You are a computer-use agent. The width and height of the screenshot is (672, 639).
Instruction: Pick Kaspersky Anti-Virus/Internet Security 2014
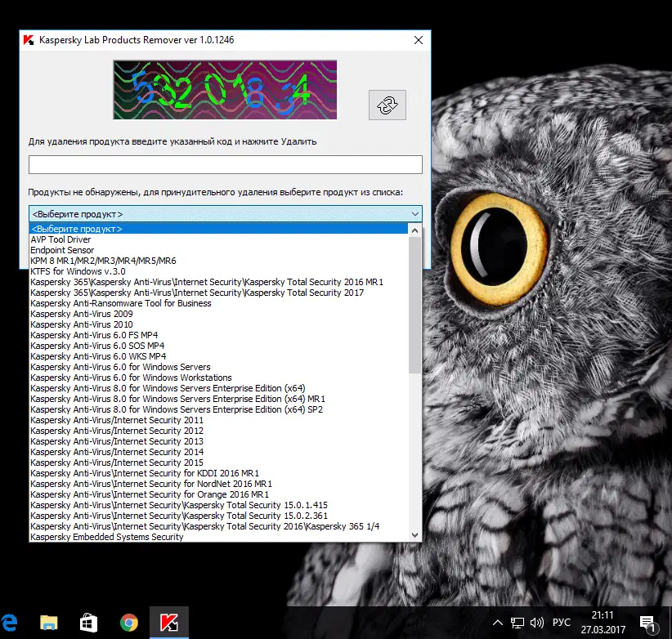click(218, 452)
